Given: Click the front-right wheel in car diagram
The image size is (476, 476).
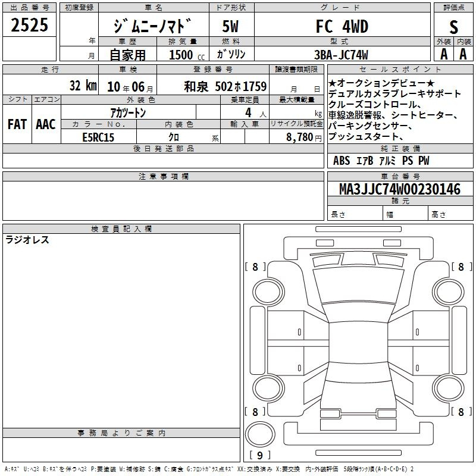Looking at the screenshot, I should tap(449, 292).
